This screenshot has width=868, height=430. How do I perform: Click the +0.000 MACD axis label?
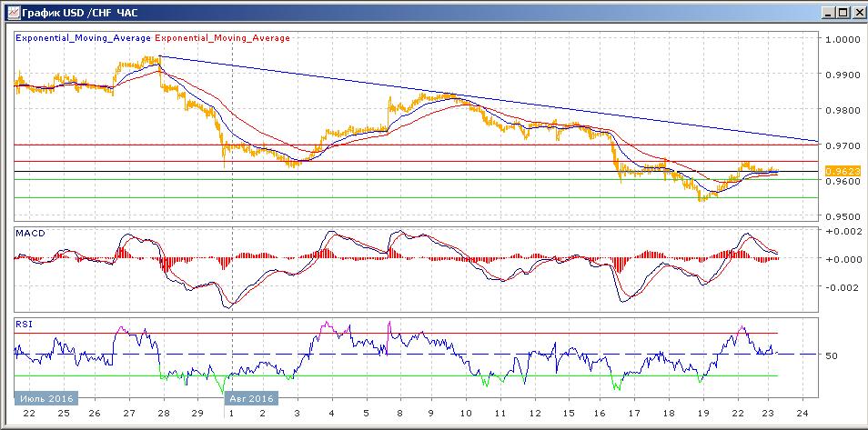point(843,258)
